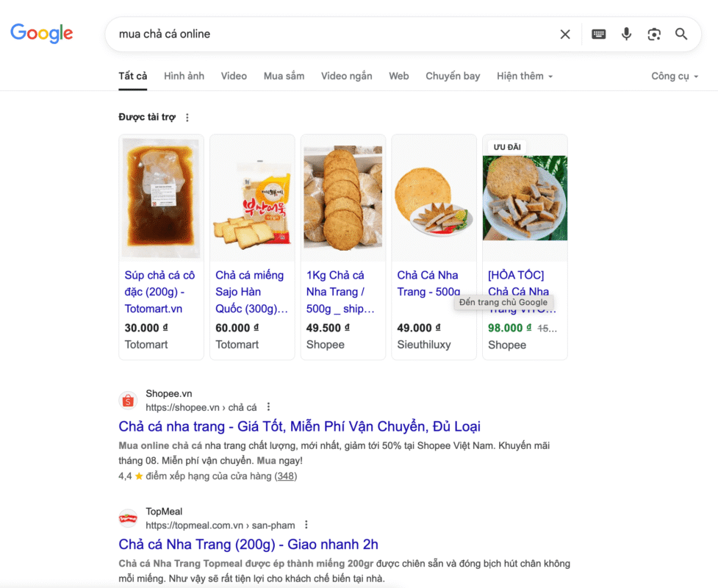Screen dimensions: 718x588
Task: Click Súp chả cá cô đặc product image
Action: point(161,197)
